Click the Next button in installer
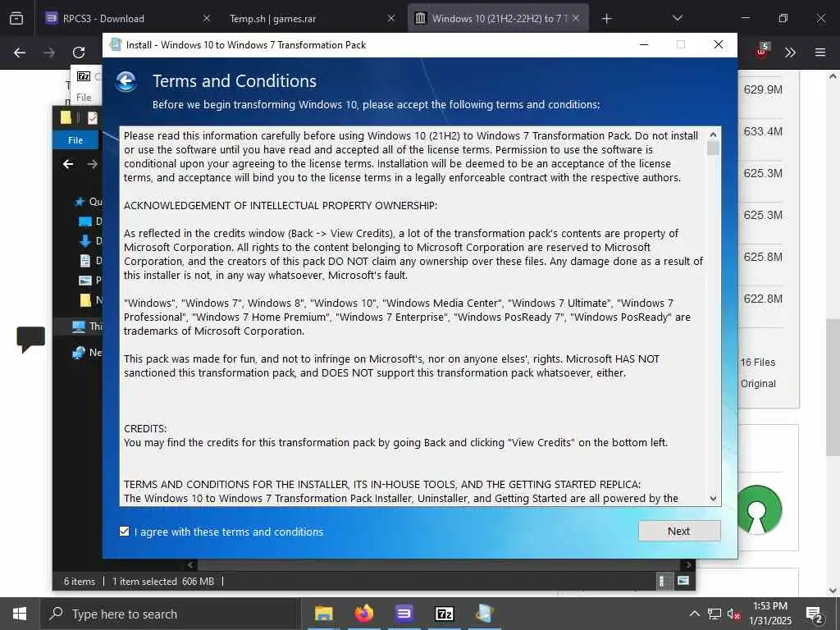Screen dimensions: 840x630 click(678, 531)
